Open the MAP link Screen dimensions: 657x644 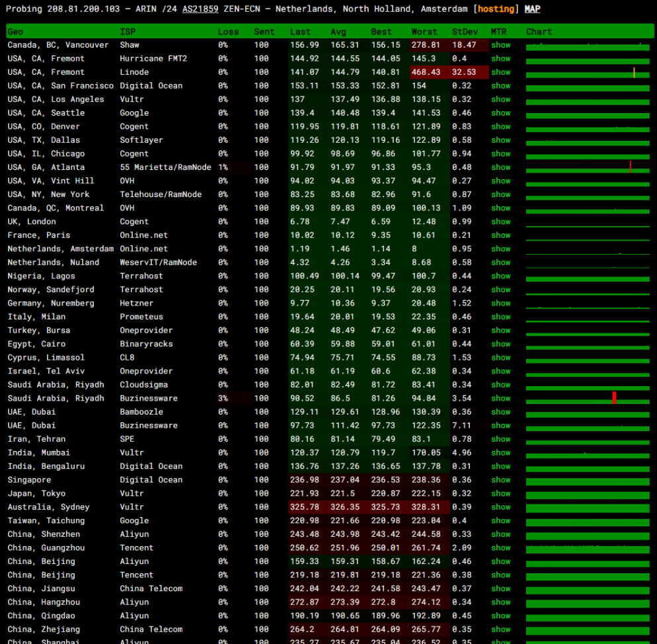click(x=532, y=9)
